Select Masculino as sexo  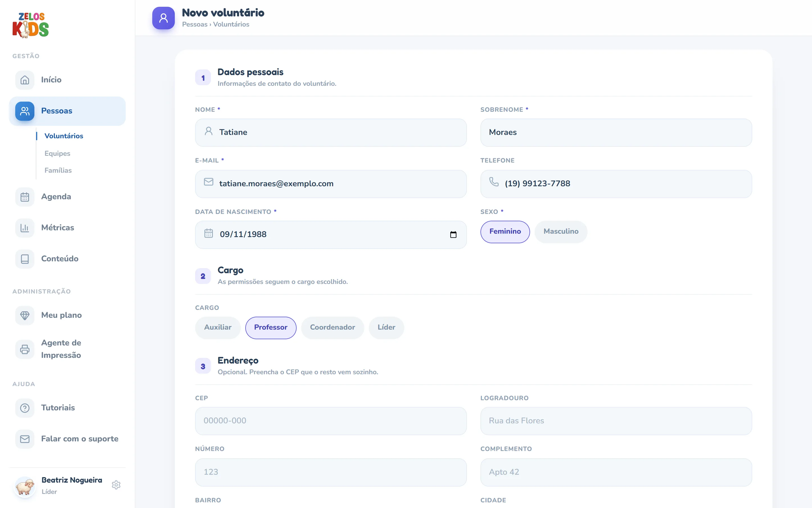(x=561, y=231)
